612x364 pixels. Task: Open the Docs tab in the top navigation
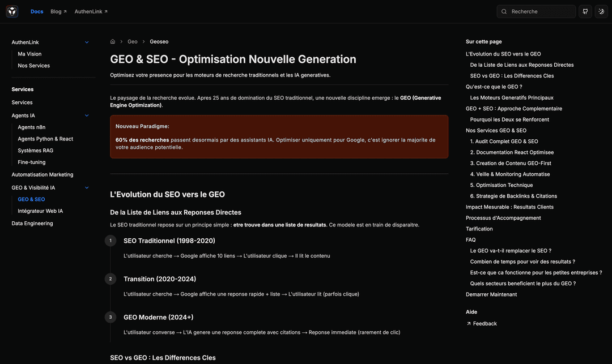click(x=37, y=11)
